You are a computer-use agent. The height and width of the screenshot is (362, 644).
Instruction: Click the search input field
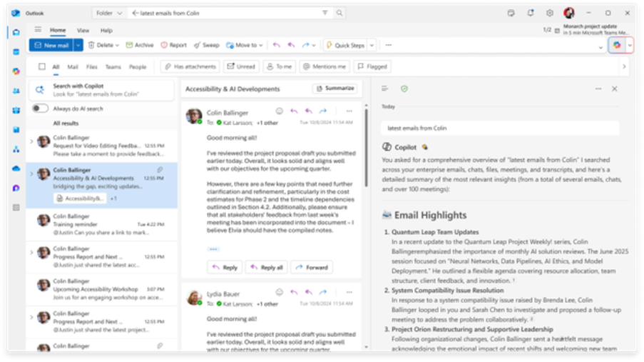point(230,13)
